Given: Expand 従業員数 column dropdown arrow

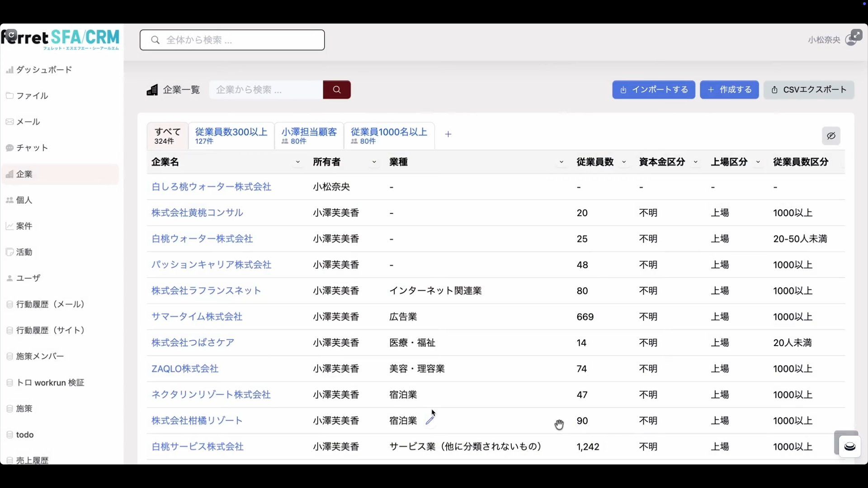Looking at the screenshot, I should point(624,162).
